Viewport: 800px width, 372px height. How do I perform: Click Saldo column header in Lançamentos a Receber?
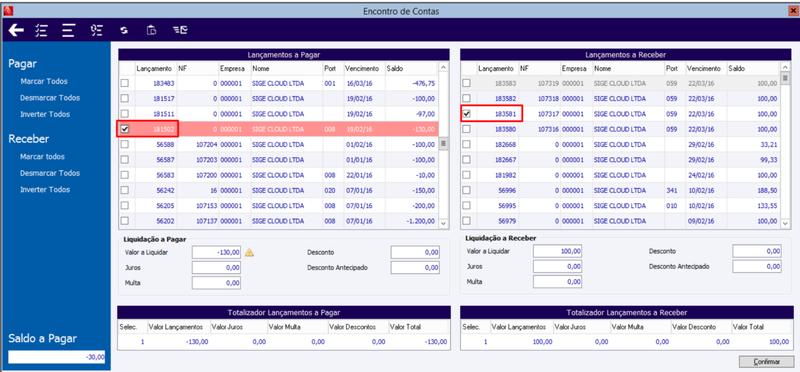pyautogui.click(x=753, y=68)
